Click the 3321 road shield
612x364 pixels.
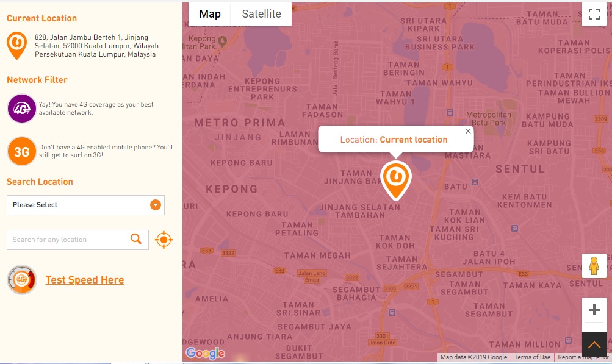pyautogui.click(x=411, y=287)
